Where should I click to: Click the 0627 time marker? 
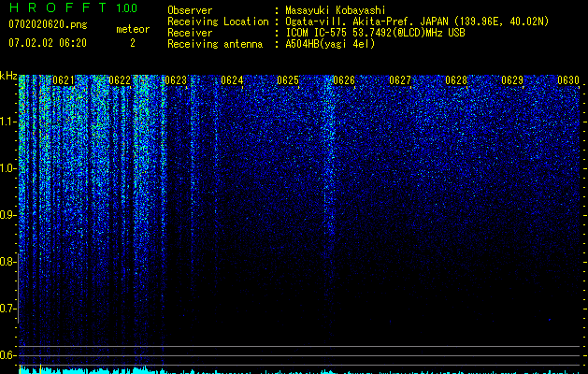coord(400,80)
